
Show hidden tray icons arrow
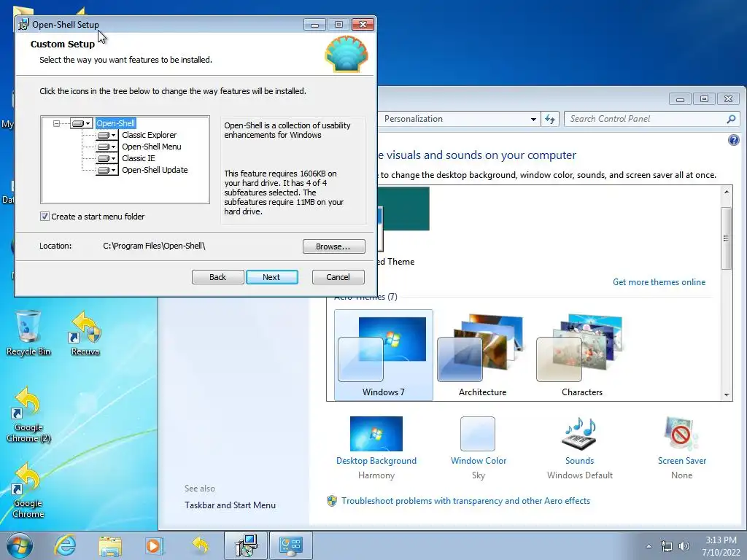pos(649,546)
